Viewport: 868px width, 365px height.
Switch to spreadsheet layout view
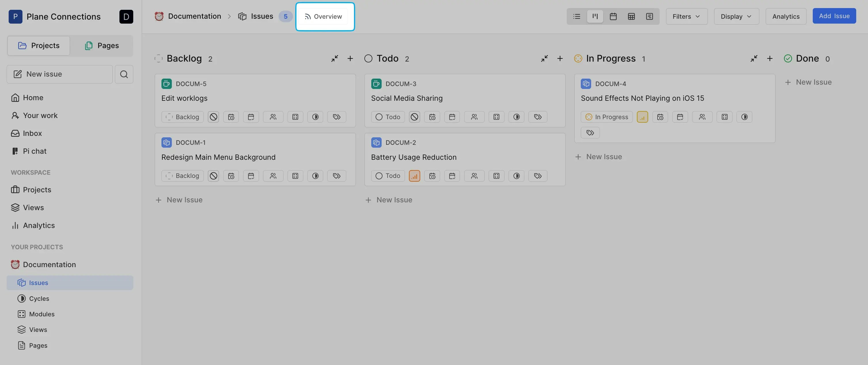point(631,16)
